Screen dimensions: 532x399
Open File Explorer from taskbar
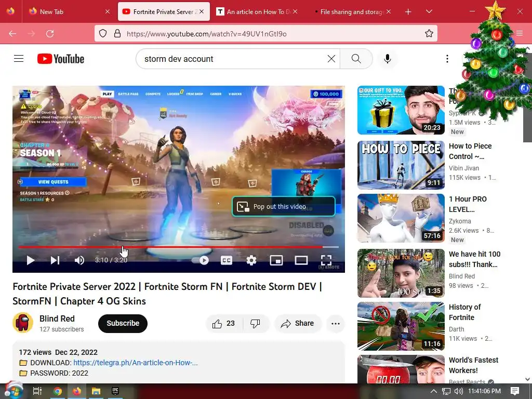pyautogui.click(x=96, y=392)
